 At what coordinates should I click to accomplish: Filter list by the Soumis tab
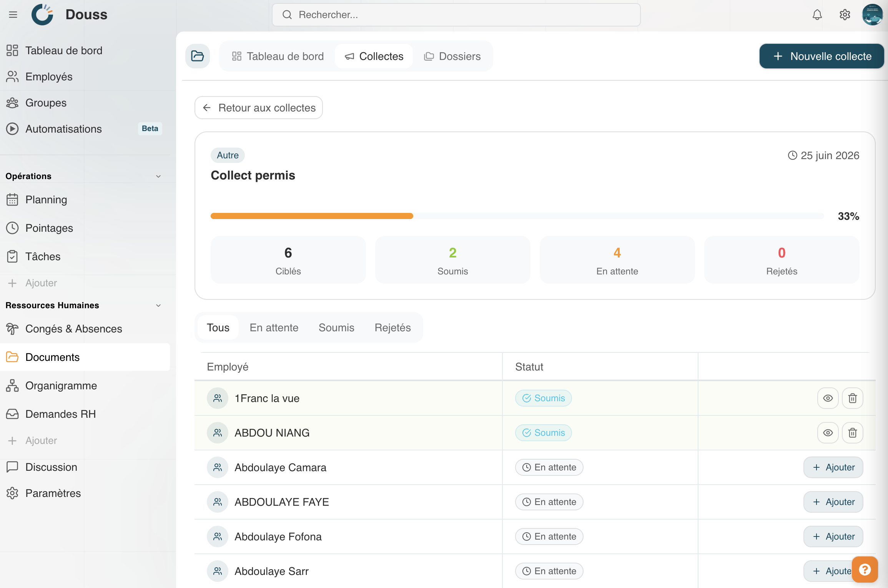[336, 327]
